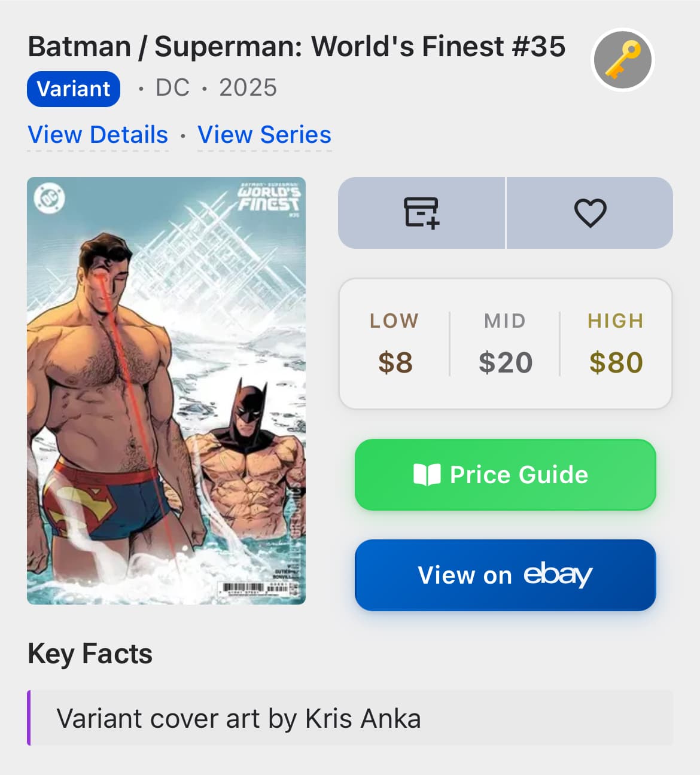Add comic to collection box icon
The height and width of the screenshot is (775, 700).
pos(422,213)
